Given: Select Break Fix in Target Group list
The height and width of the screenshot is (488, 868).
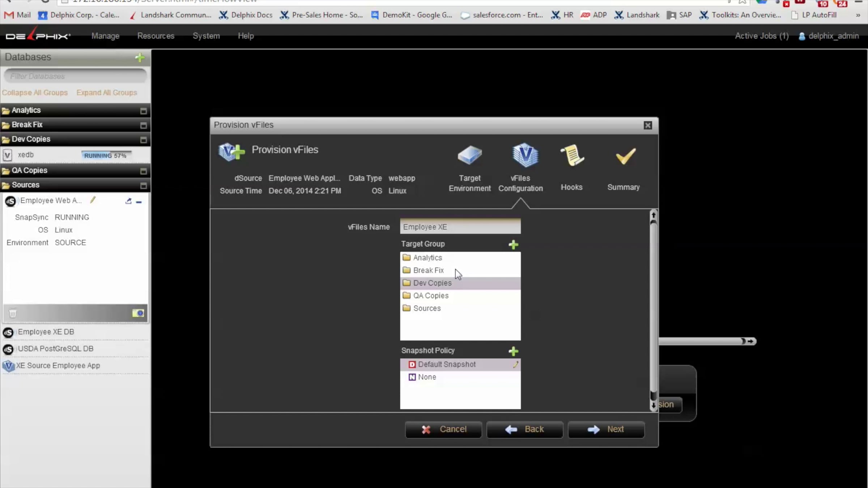Looking at the screenshot, I should click(460, 270).
